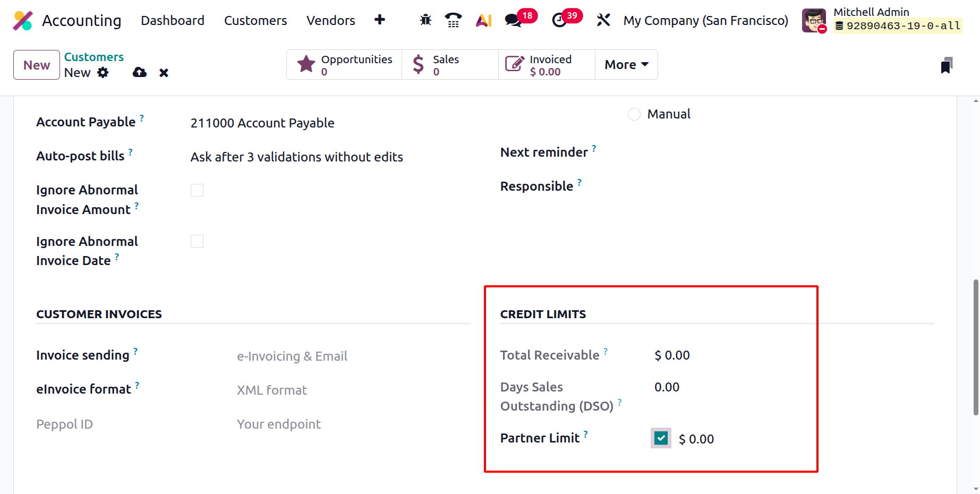This screenshot has height=494, width=980.
Task: Open the activities clock icon
Action: (x=559, y=20)
